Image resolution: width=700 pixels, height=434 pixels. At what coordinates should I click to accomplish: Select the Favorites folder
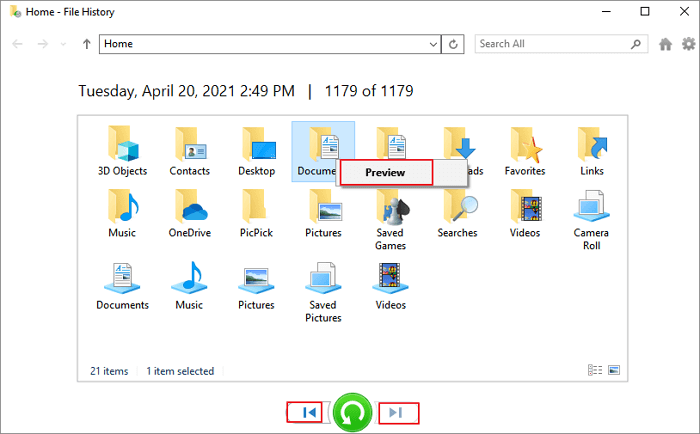pyautogui.click(x=525, y=151)
